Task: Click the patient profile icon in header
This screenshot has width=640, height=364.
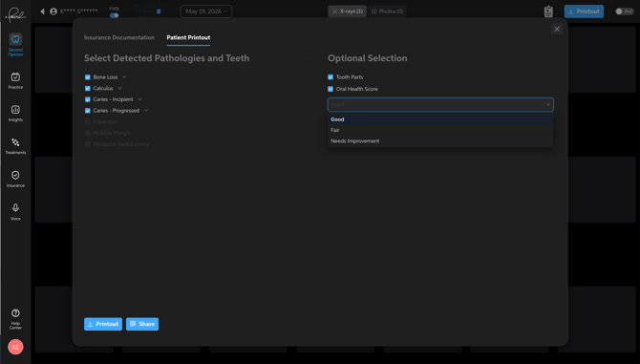Action: point(53,11)
